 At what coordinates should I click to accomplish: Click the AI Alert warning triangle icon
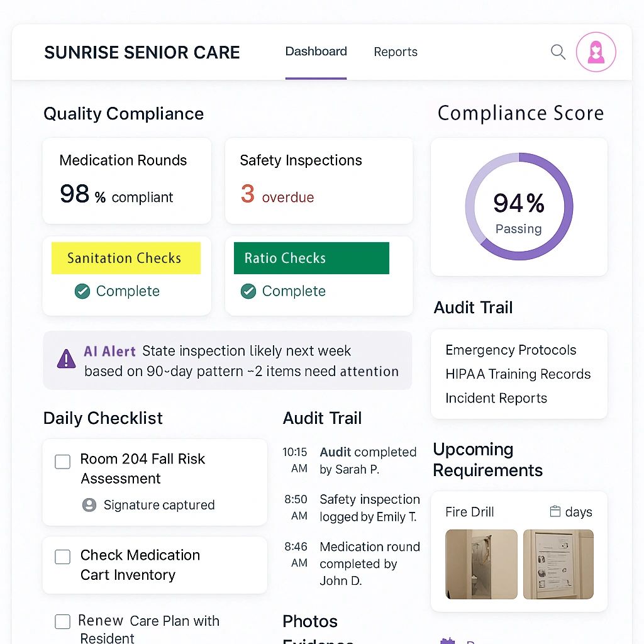pyautogui.click(x=66, y=360)
